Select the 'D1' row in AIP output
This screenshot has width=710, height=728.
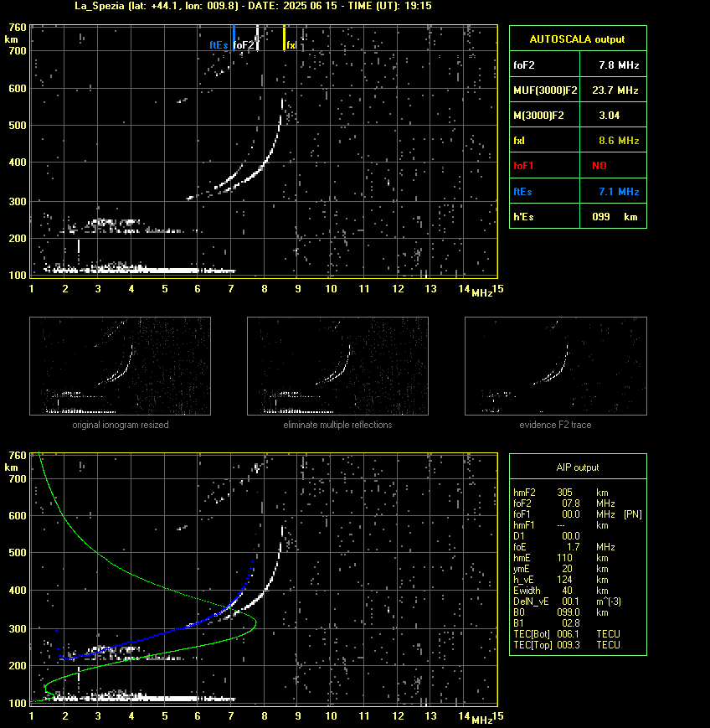pos(547,536)
